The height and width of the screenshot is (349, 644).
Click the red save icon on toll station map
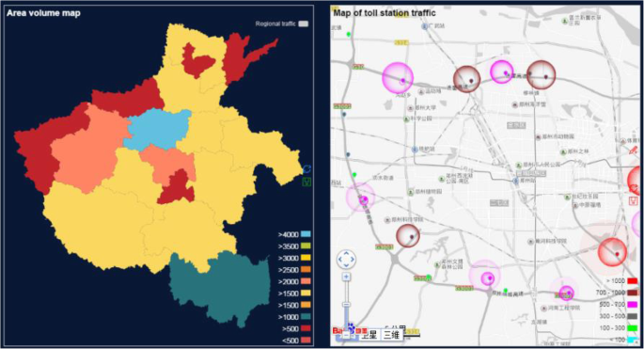coord(633,200)
